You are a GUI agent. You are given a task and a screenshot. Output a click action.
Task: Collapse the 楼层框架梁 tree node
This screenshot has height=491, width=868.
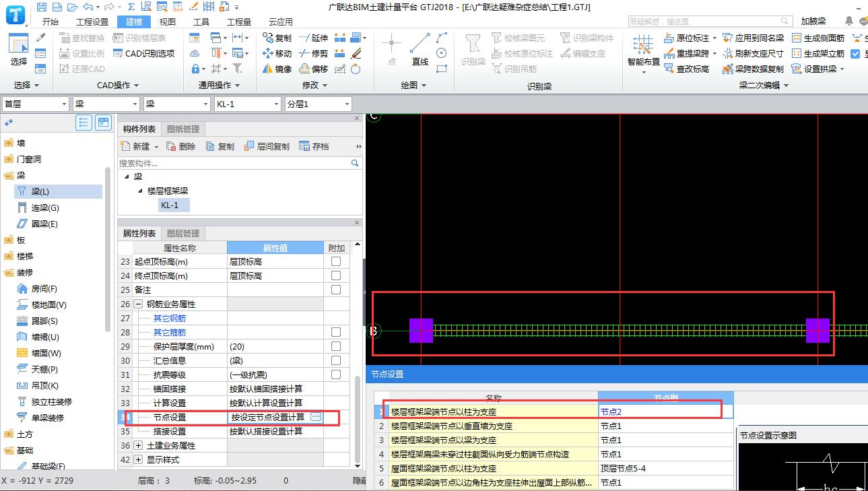tap(141, 191)
